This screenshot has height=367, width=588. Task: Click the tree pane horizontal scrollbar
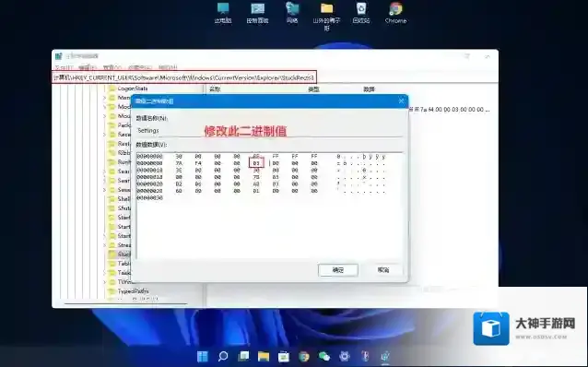click(x=125, y=303)
